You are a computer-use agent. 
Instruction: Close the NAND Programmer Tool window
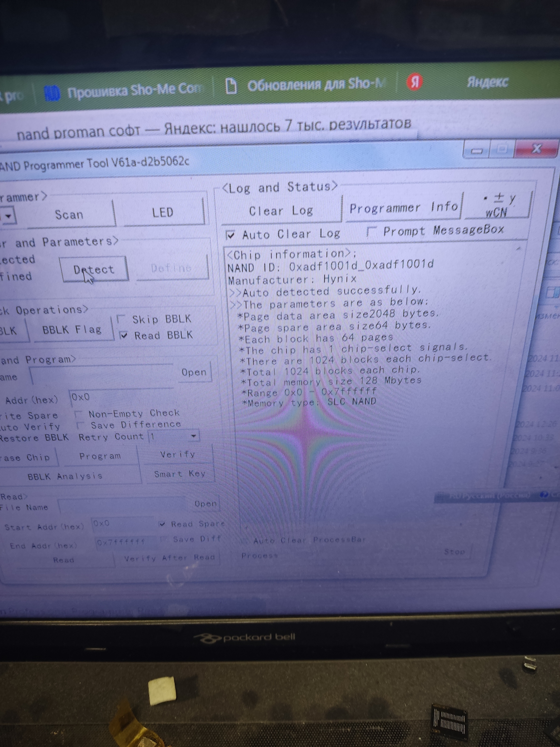536,148
